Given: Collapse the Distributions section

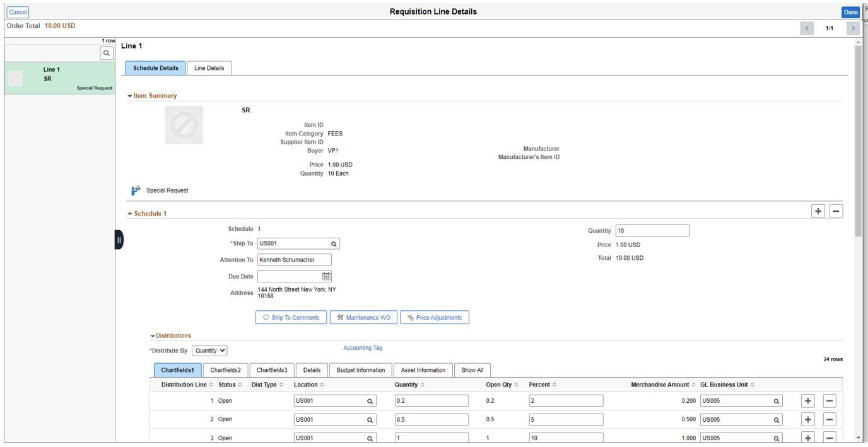Looking at the screenshot, I should (x=152, y=335).
